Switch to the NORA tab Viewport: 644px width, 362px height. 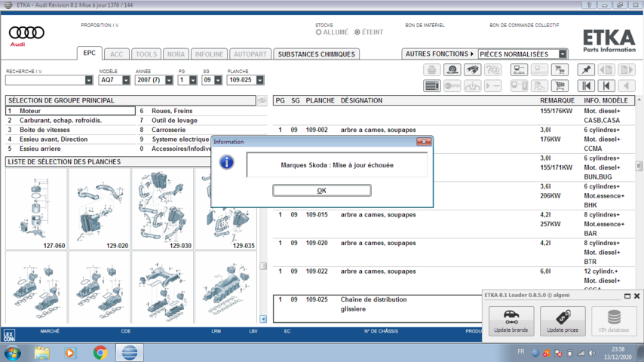(x=176, y=54)
